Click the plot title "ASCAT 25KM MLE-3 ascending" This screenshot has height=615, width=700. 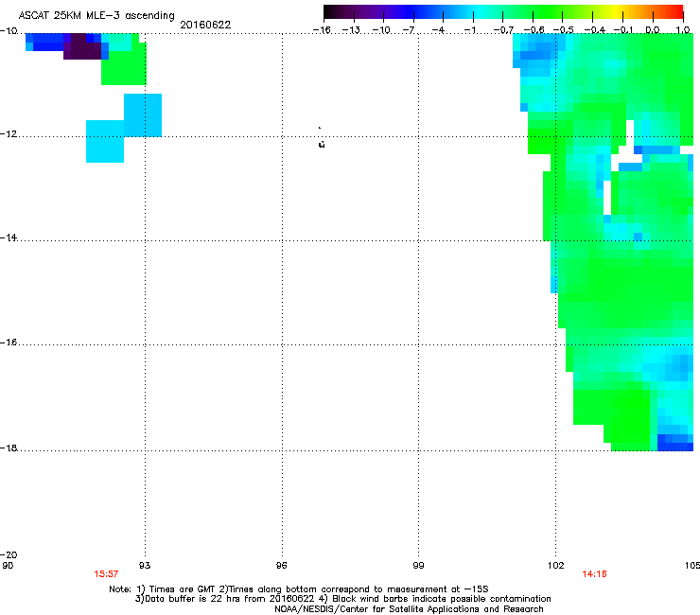[x=96, y=15]
